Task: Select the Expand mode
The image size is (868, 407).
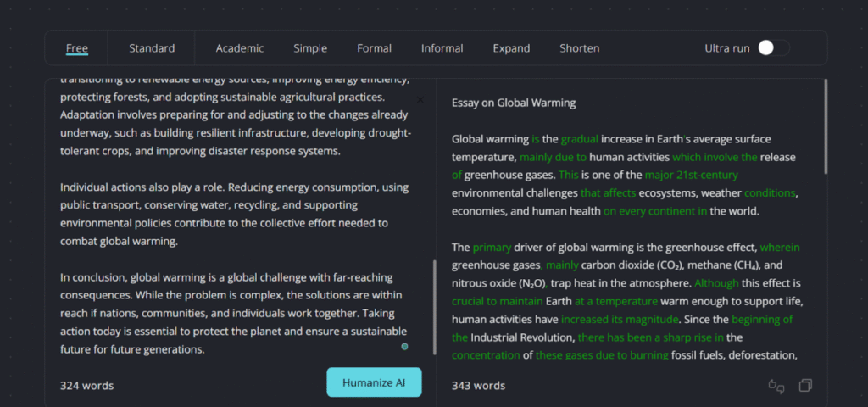Action: pos(511,48)
